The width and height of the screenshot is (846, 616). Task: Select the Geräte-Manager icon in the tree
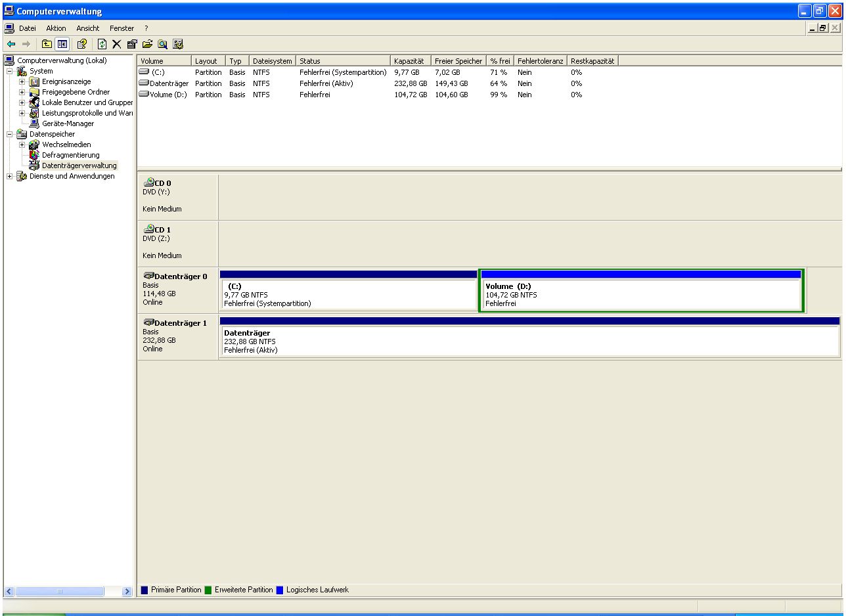(35, 123)
